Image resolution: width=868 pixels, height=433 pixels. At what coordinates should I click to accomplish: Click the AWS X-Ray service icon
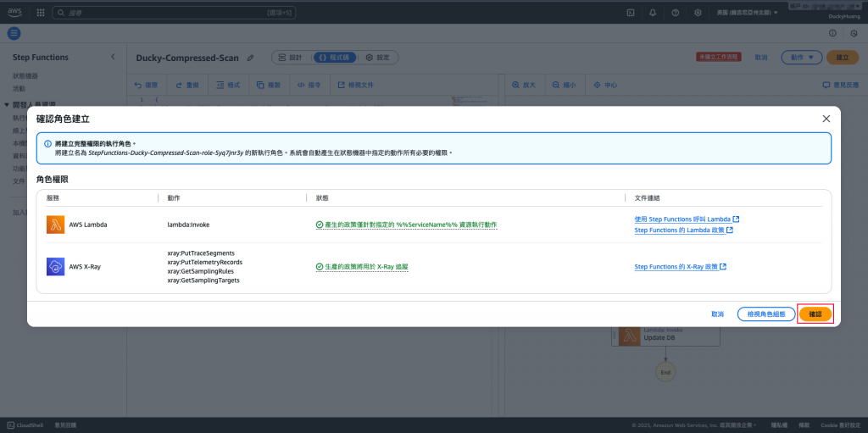tap(55, 267)
